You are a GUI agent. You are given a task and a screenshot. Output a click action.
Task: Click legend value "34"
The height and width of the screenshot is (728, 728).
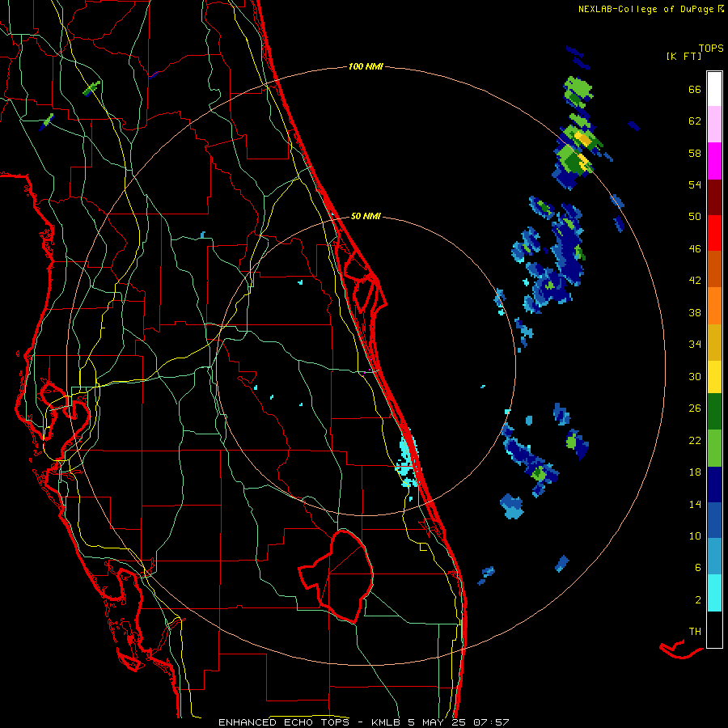pos(695,345)
